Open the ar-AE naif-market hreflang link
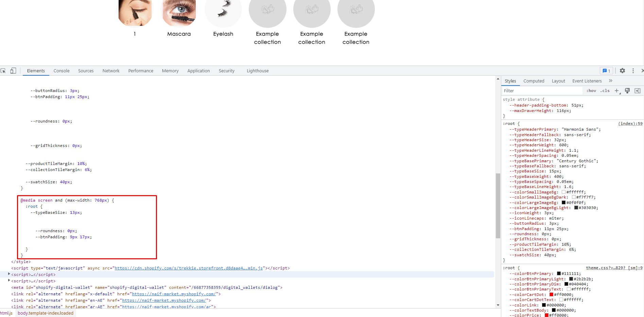Screen dimensions: 644x317 167,306
